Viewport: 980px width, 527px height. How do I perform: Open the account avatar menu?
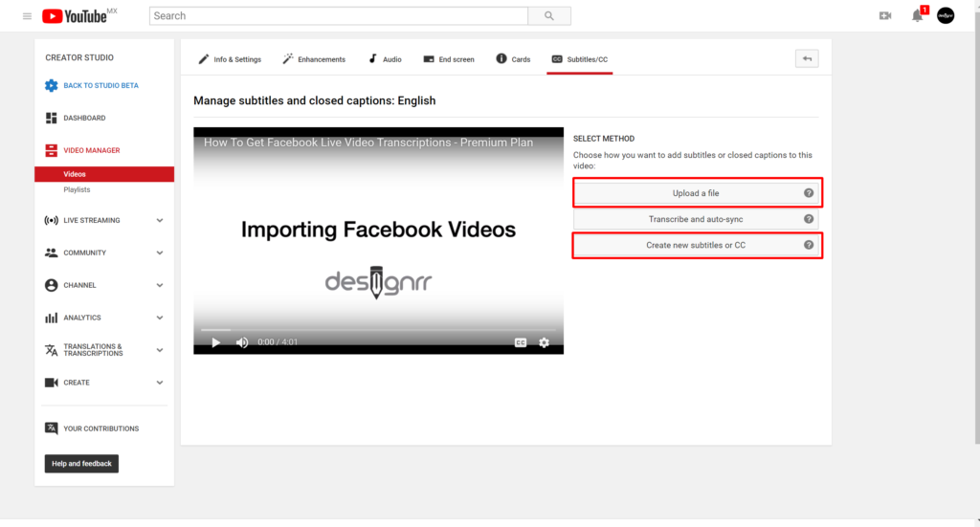pos(945,15)
